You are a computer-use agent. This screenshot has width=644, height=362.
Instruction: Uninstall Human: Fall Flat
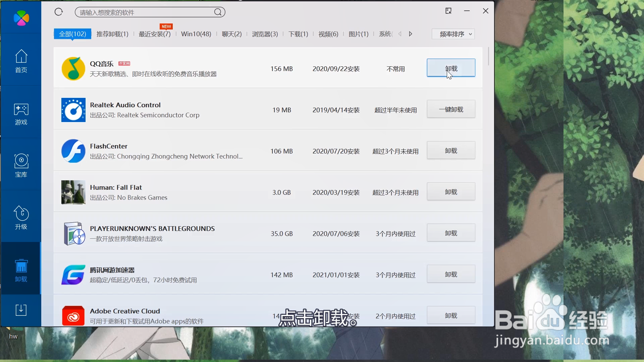point(451,192)
